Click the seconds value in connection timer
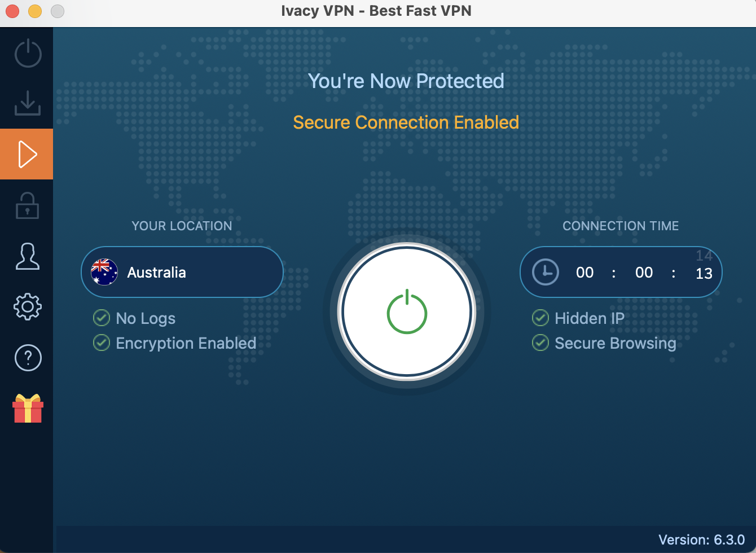This screenshot has width=756, height=553. pyautogui.click(x=704, y=273)
